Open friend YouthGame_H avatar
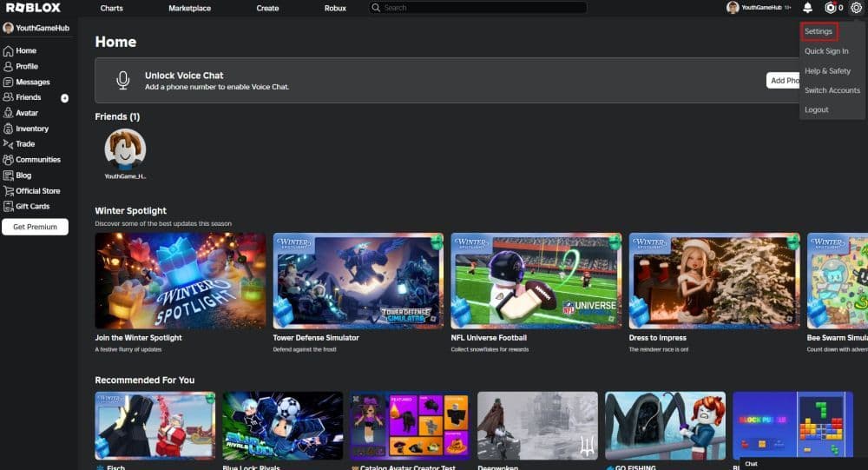 [x=125, y=149]
